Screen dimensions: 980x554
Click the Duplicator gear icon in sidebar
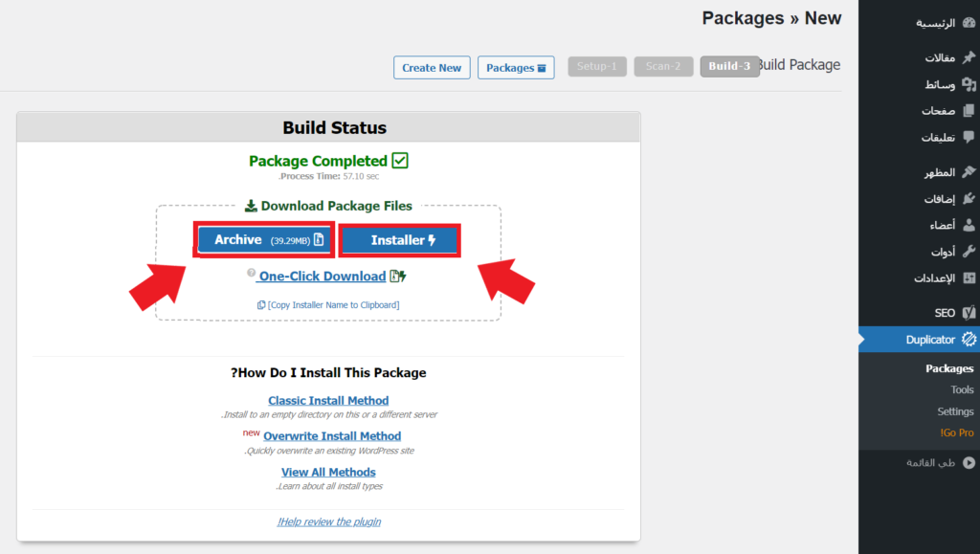pos(969,340)
